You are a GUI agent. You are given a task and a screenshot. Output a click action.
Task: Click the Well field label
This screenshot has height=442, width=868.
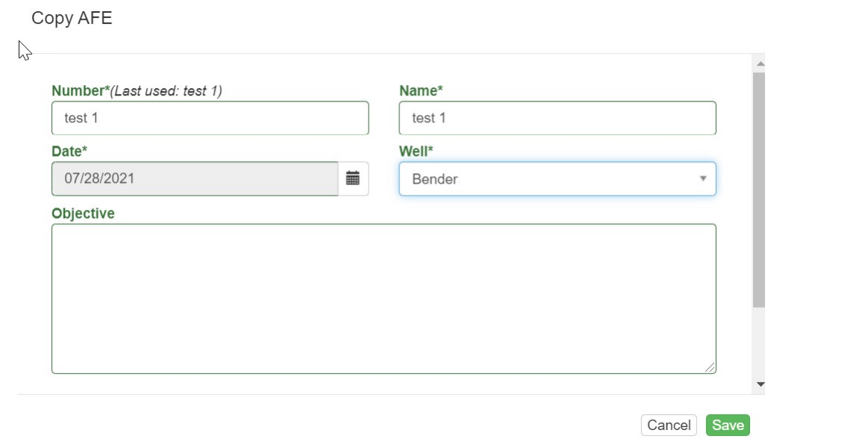pos(416,152)
